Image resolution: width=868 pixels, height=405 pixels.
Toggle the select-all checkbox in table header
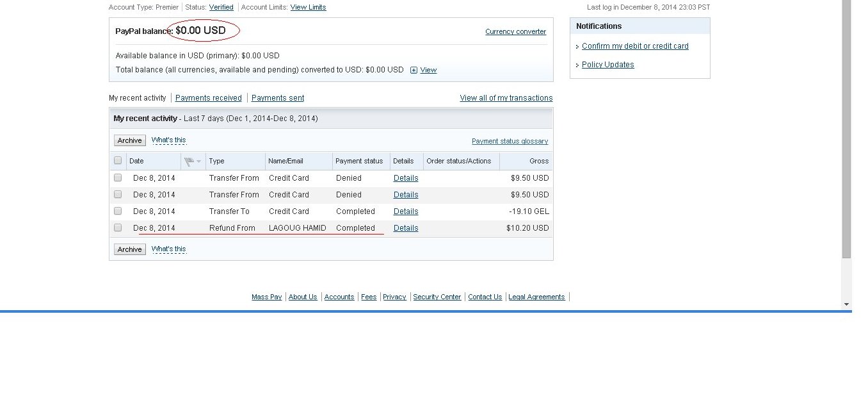coord(118,161)
